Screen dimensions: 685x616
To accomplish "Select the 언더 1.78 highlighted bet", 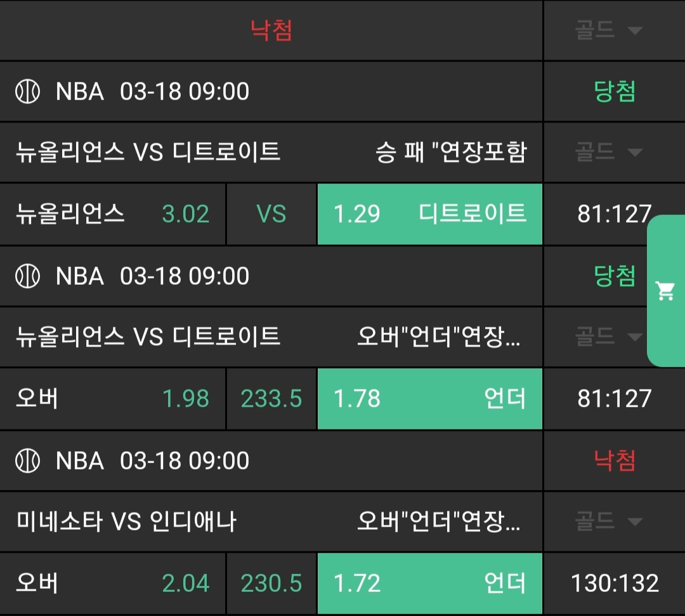I will click(429, 399).
